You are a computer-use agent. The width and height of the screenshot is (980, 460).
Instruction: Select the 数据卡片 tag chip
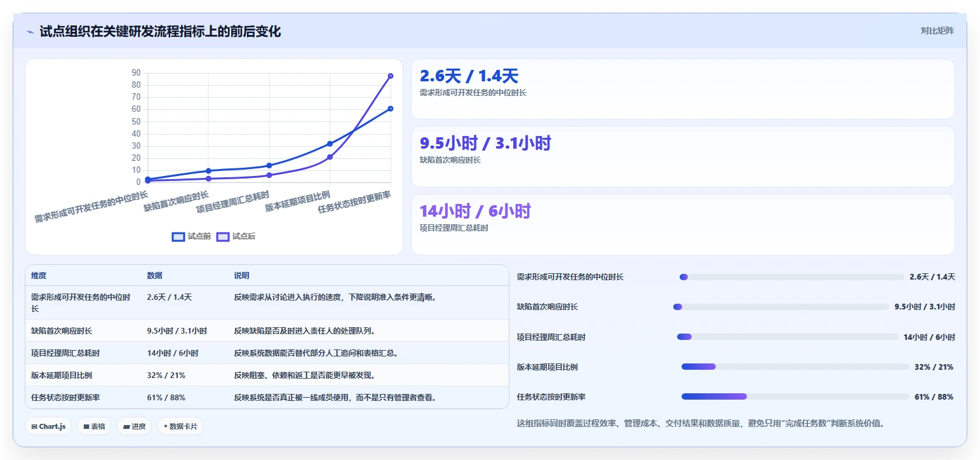(x=180, y=426)
